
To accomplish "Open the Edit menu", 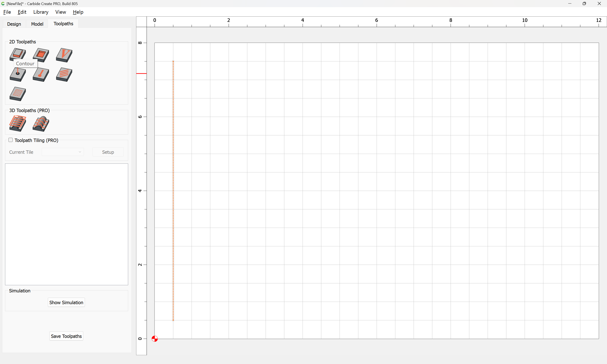I will coord(22,12).
